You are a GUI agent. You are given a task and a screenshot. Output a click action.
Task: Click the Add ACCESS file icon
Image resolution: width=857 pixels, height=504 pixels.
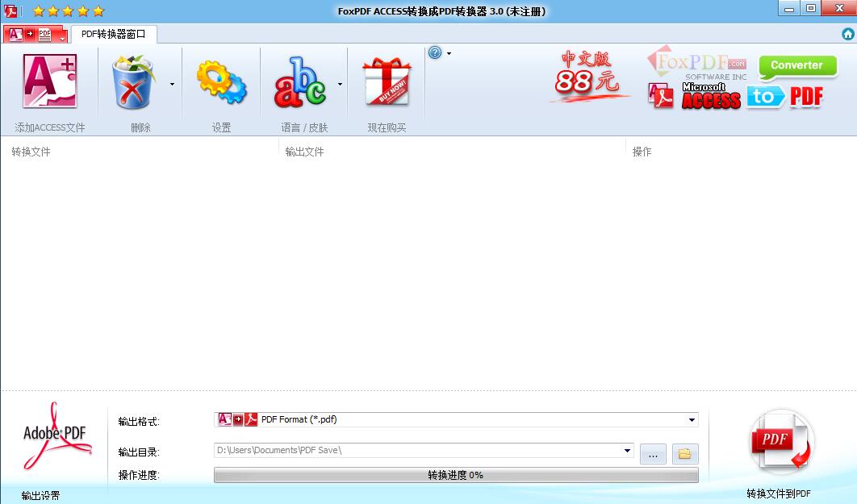(50, 82)
